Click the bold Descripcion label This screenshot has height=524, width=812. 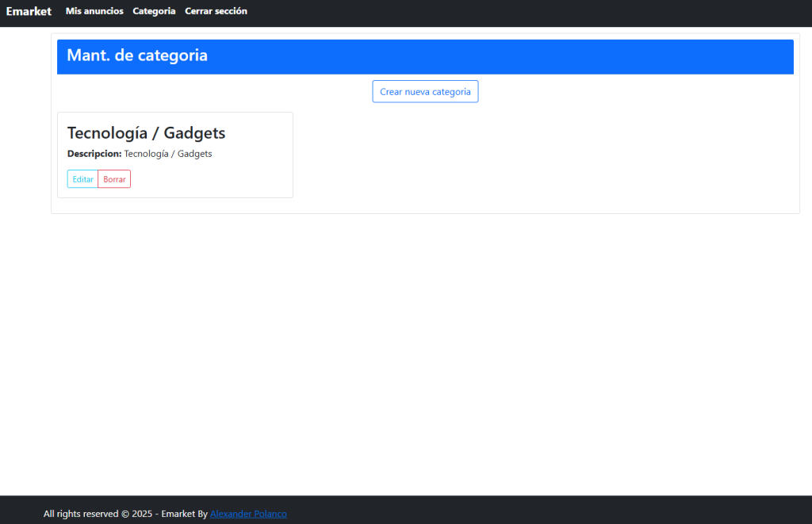(94, 154)
